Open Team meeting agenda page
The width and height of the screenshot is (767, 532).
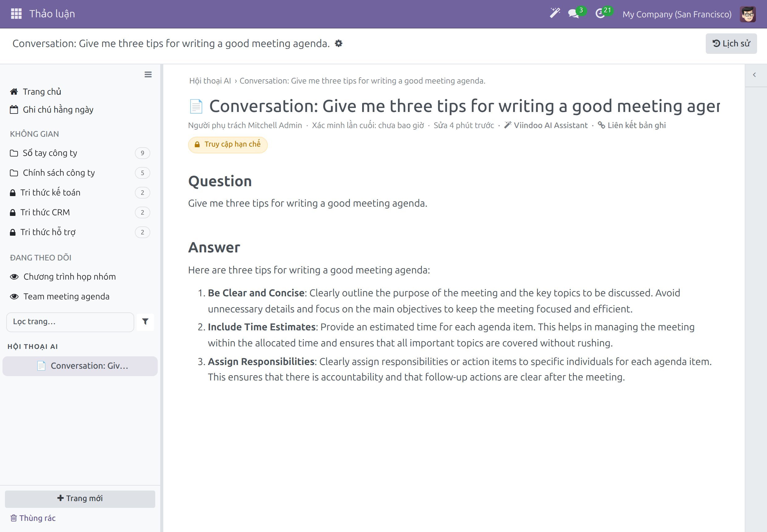[66, 296]
